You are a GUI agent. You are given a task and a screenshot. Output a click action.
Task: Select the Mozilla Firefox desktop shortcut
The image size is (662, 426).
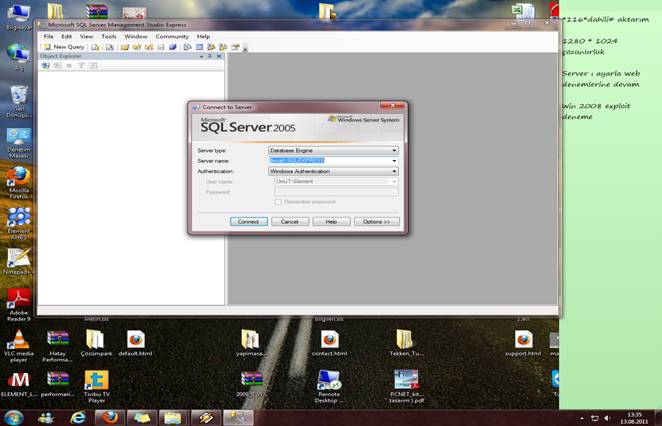[19, 183]
